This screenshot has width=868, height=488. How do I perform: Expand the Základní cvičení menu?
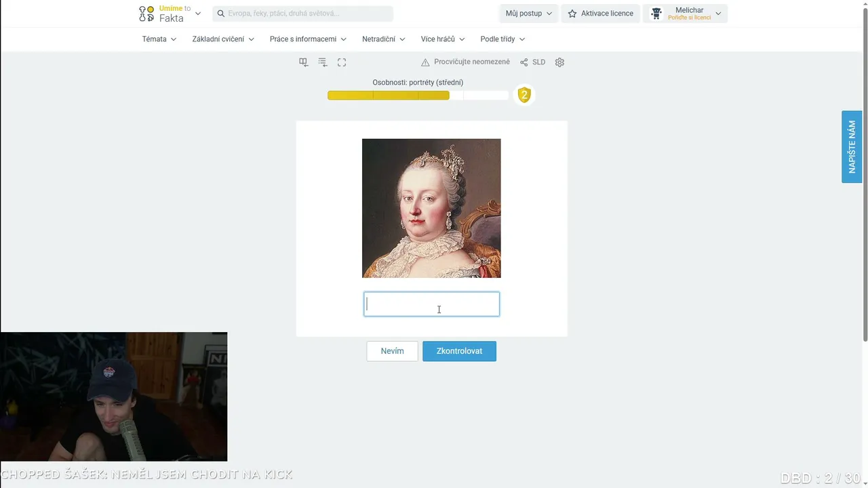(223, 39)
